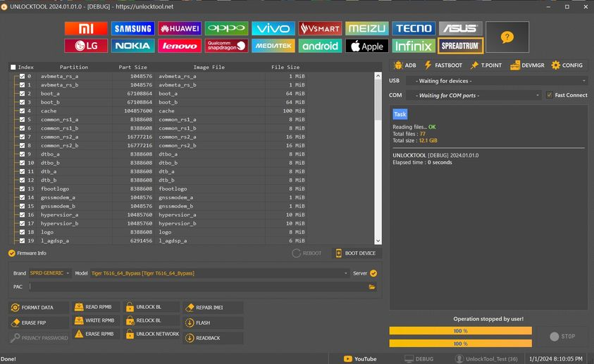The image size is (594, 364).
Task: Click the yellow question mark help icon
Action: click(x=507, y=37)
